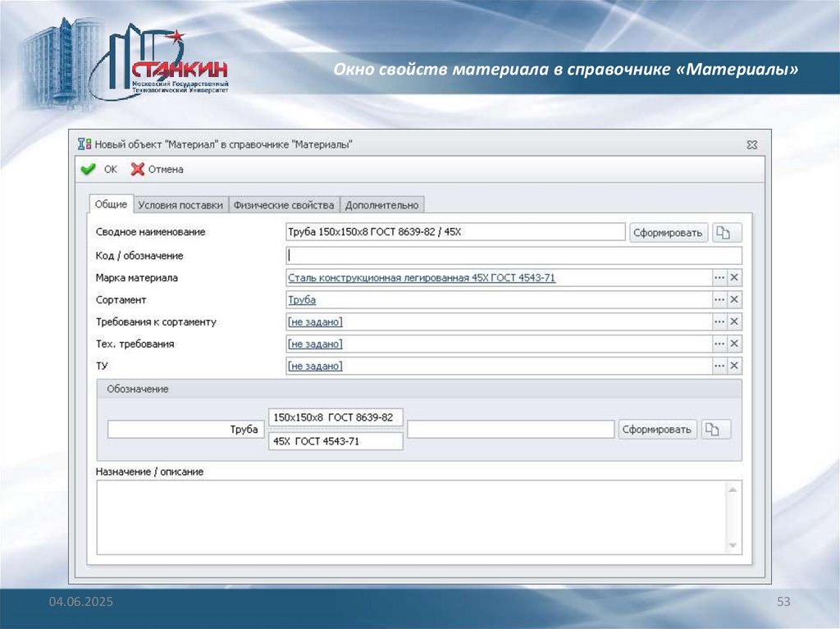Copy the Сводное наименование value with copy icon
Screen dimensions: 840x629
pyautogui.click(x=727, y=233)
